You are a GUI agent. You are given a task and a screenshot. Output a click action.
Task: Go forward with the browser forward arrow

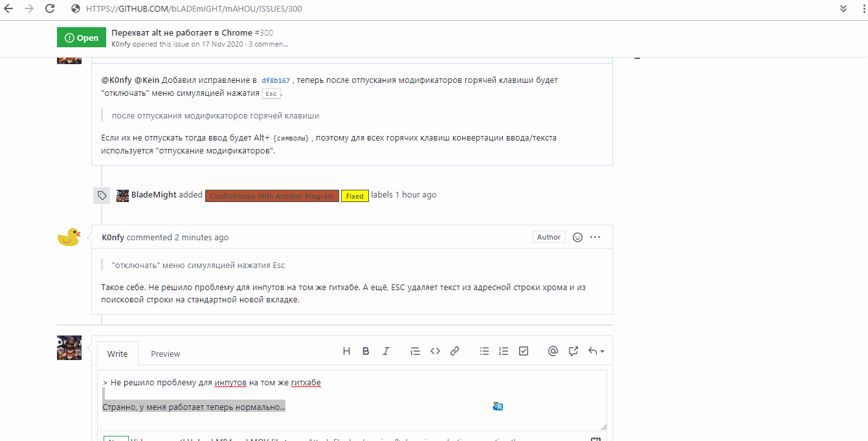point(29,9)
